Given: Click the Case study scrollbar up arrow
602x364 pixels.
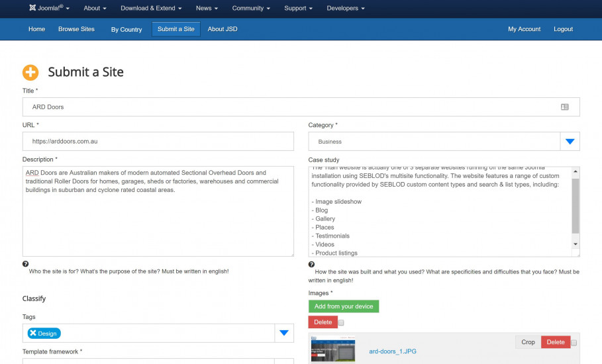Looking at the screenshot, I should tap(575, 171).
